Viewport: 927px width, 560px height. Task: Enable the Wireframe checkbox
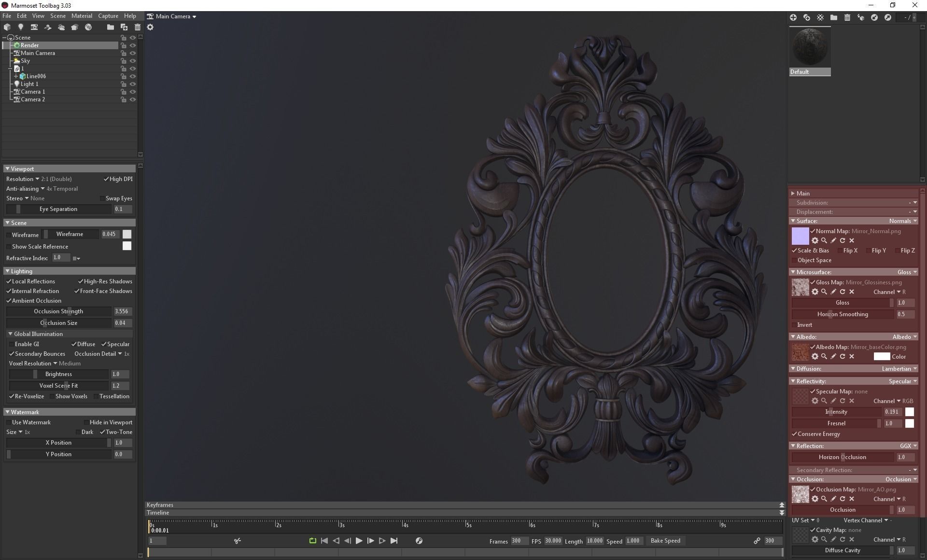pos(9,235)
